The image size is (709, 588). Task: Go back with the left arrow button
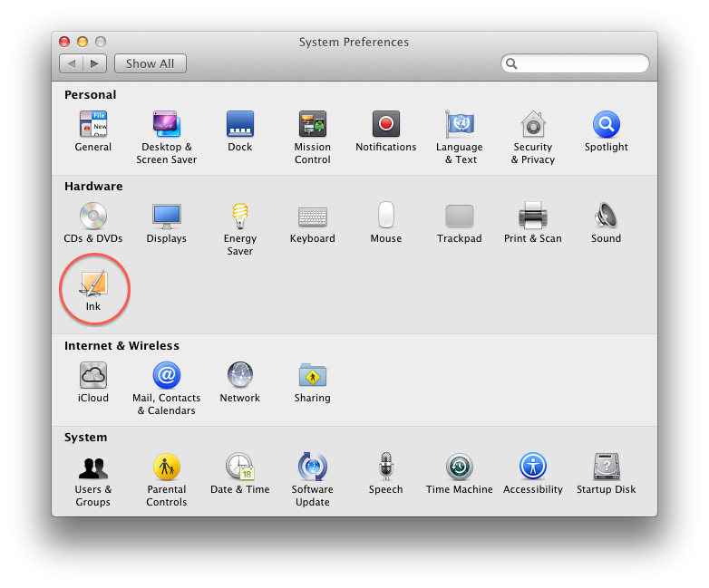(x=72, y=63)
